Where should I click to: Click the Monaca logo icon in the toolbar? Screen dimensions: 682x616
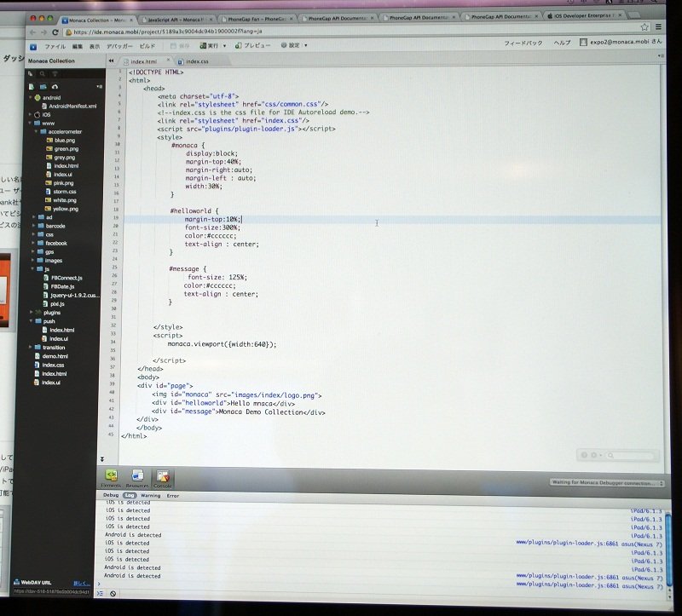pos(33,47)
